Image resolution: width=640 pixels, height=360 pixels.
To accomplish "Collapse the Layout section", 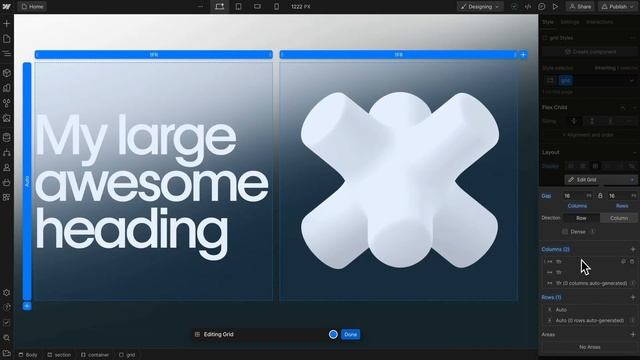I will (x=634, y=152).
